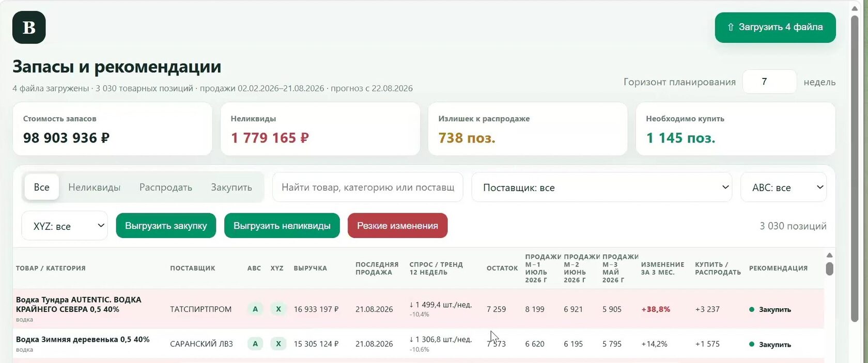The image size is (868, 363).
Task: Focus the Найти товар search field
Action: (x=368, y=187)
